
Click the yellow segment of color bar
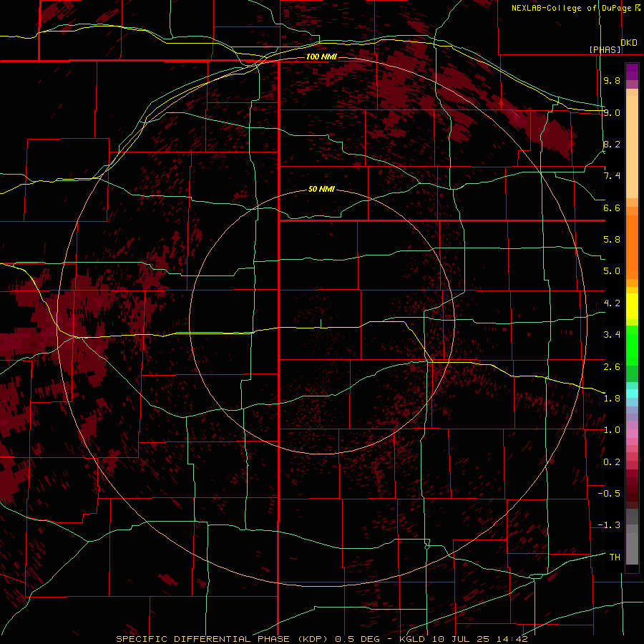(x=632, y=306)
